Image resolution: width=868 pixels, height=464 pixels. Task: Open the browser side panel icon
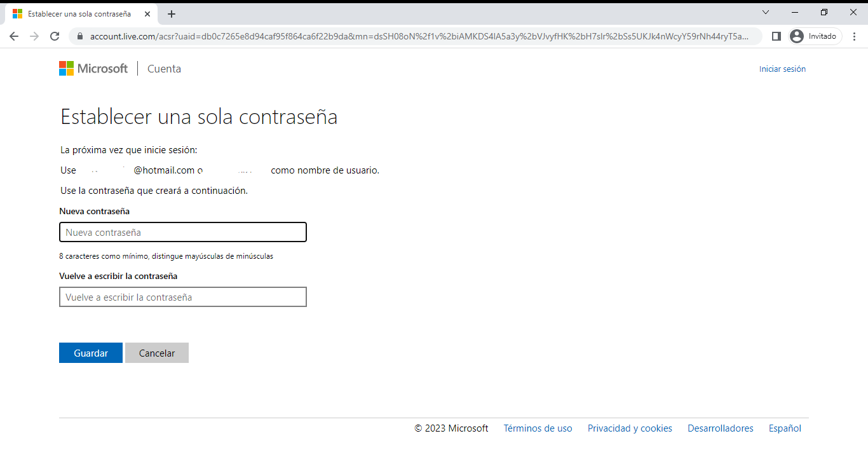point(776,36)
